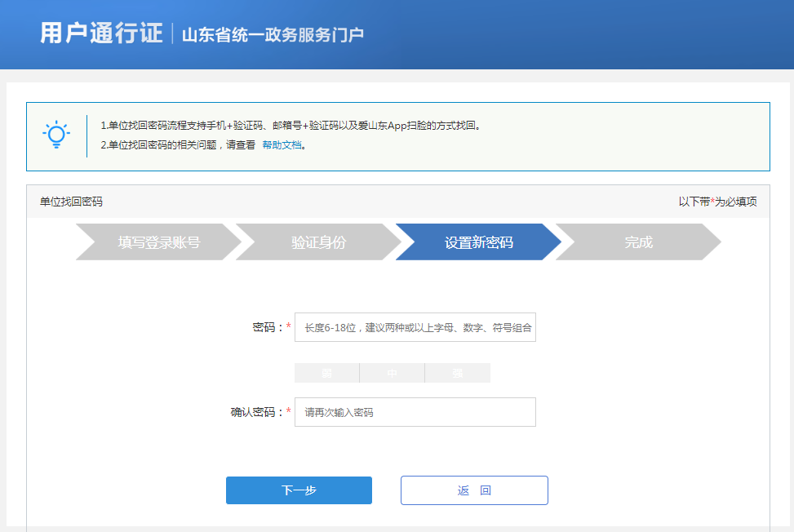Click the 强 password strength segment
Screen dimensions: 794x532
pyautogui.click(x=457, y=372)
